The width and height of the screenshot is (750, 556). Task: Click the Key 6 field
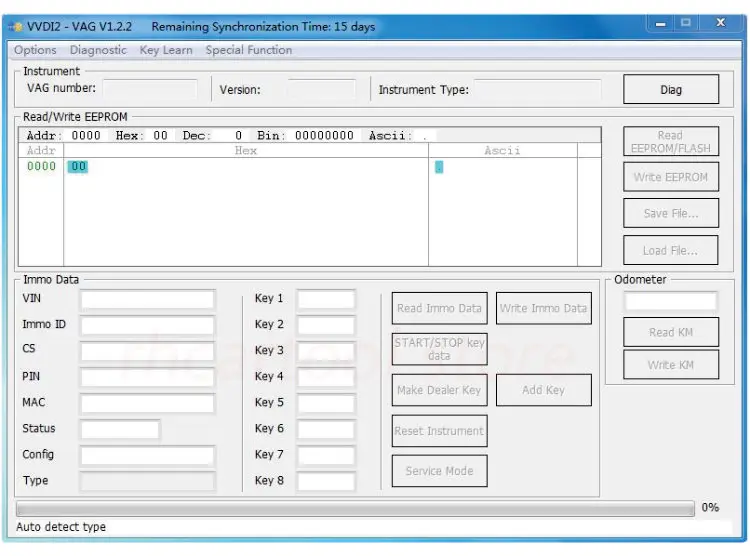point(326,429)
